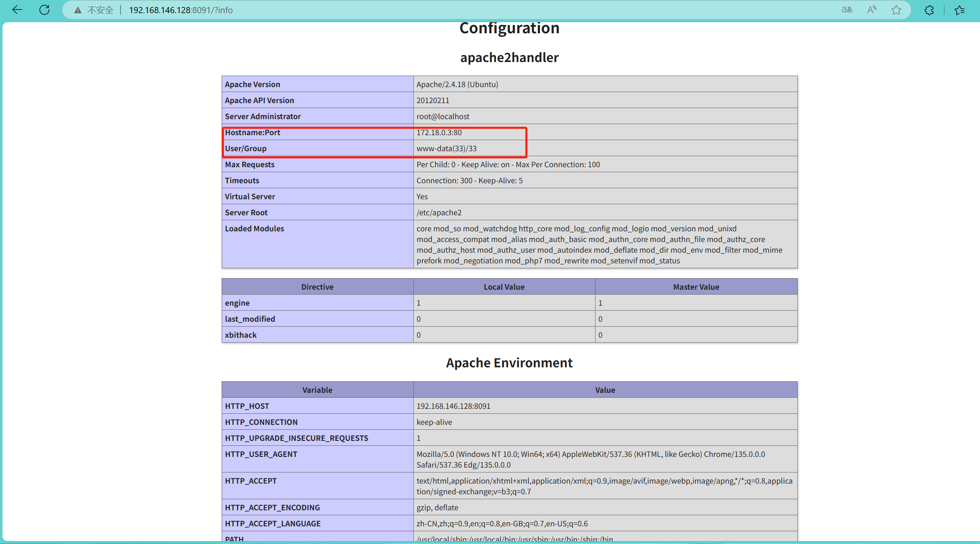Reload the page with refresh icon
This screenshot has height=544, width=980.
(x=44, y=10)
